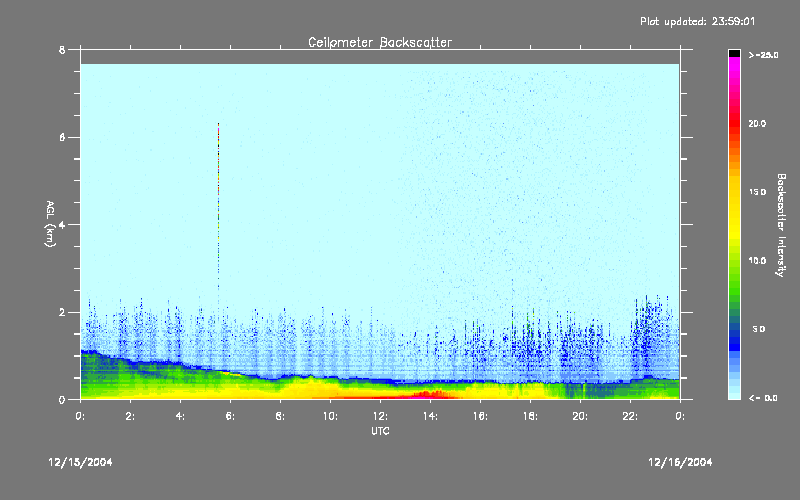Click the x-axis tick label '4:'

(x=180, y=416)
